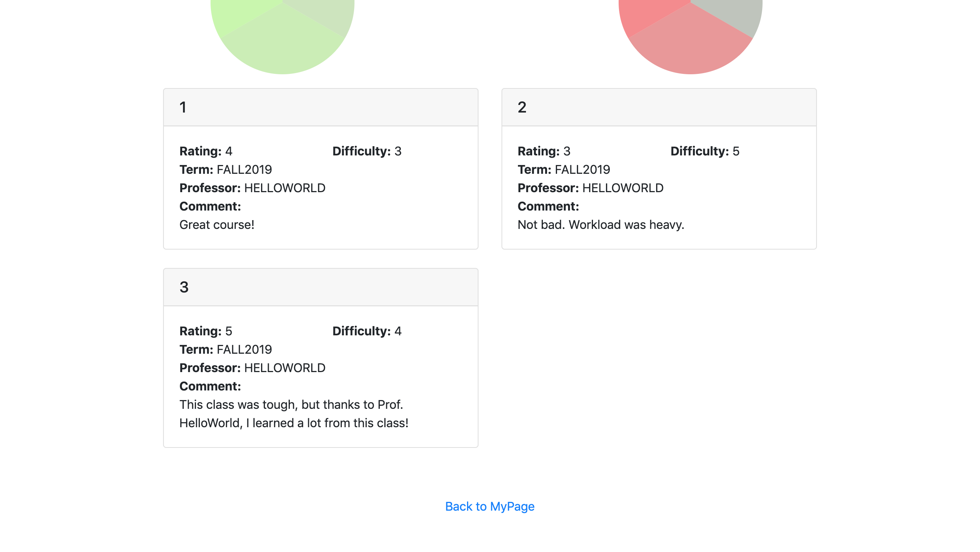This screenshot has width=980, height=552.
Task: Click the Comment label in review 2
Action: pos(548,206)
